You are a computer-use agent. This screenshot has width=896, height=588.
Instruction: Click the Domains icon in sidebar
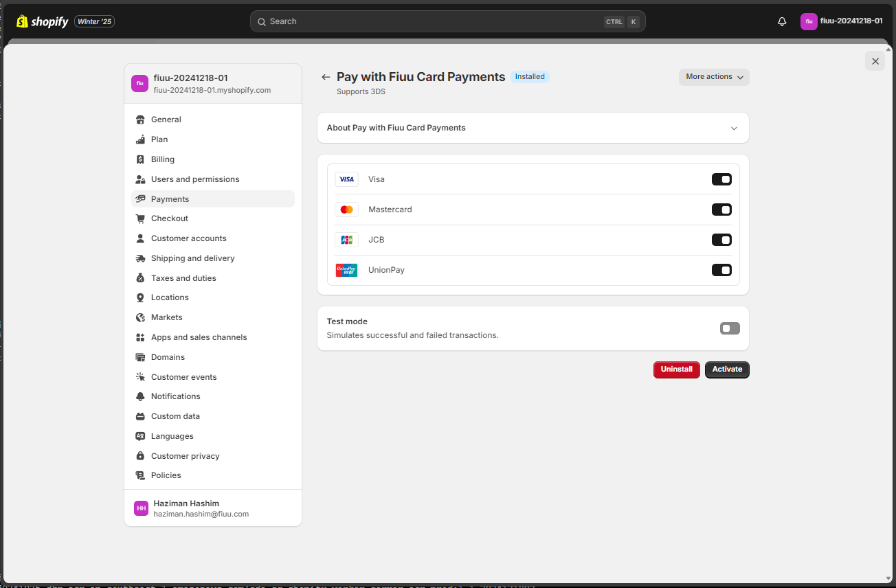141,357
